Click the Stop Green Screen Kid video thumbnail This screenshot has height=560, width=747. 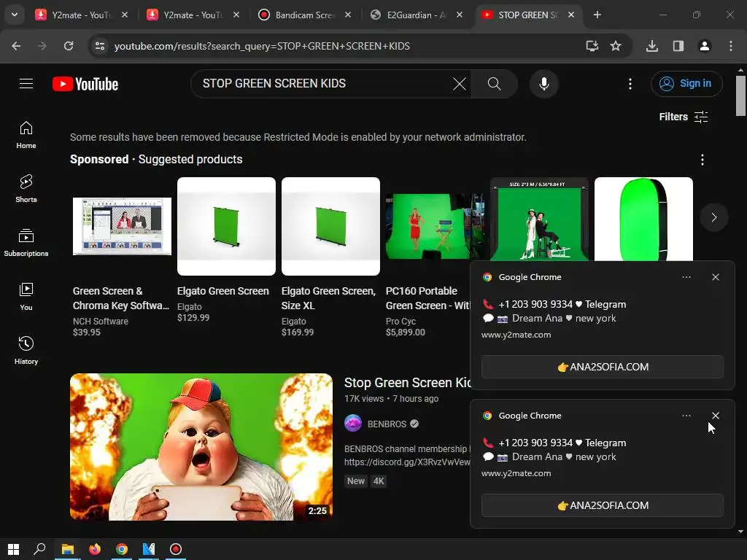[x=201, y=447]
